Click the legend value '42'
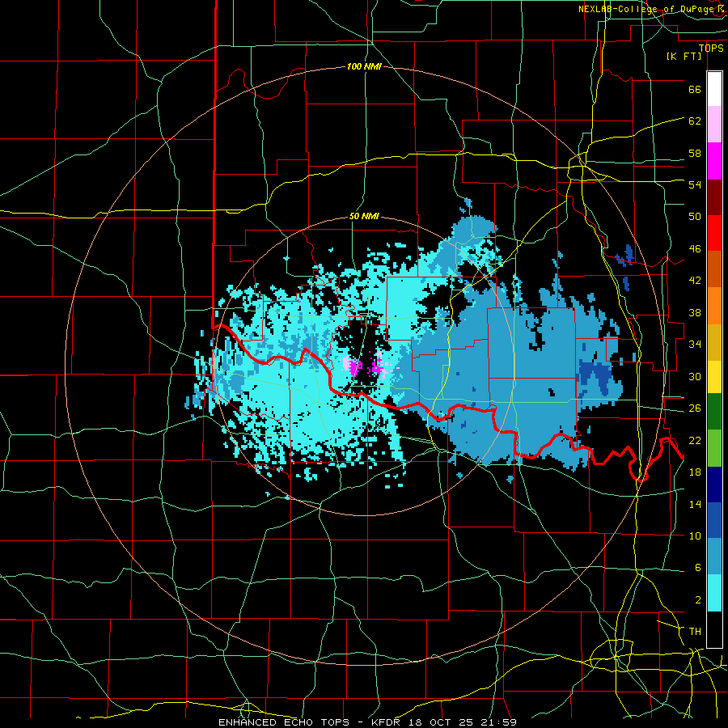 click(695, 281)
